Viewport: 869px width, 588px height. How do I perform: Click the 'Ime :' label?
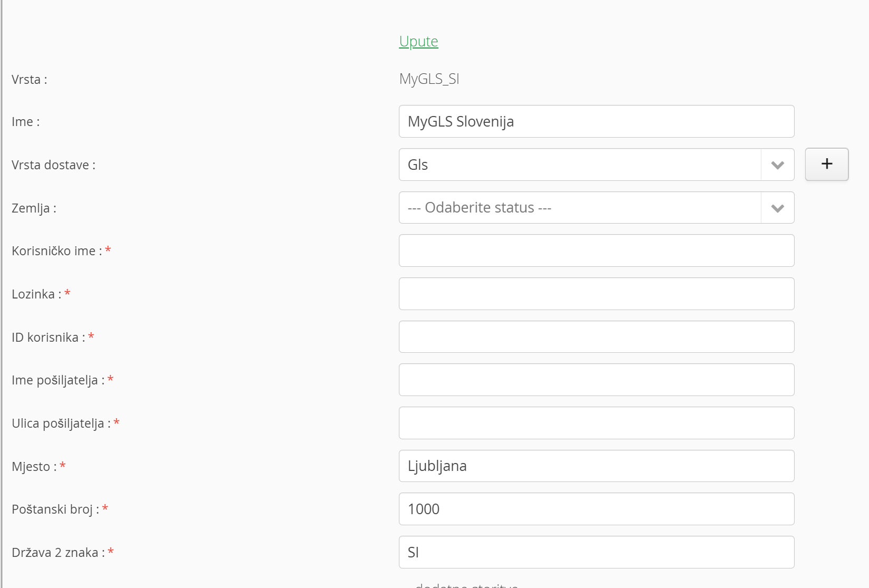click(x=26, y=122)
